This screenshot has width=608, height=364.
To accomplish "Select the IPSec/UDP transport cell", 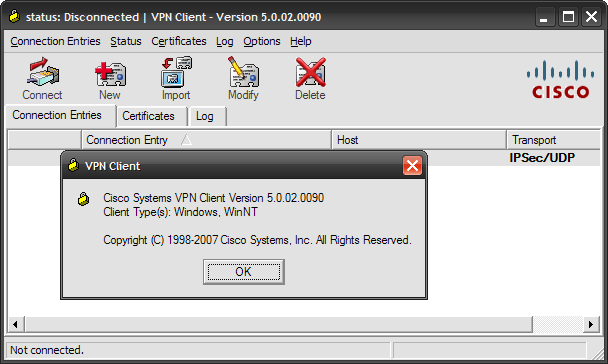I will tap(542, 158).
